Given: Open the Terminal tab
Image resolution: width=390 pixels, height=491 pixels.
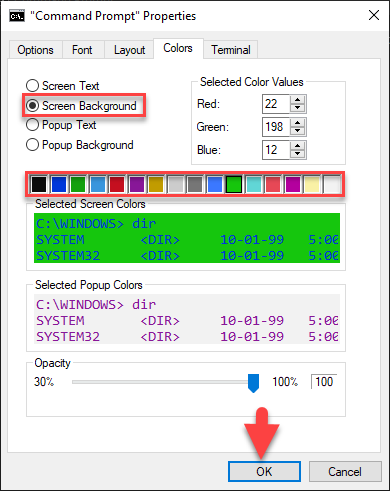Looking at the screenshot, I should (231, 50).
